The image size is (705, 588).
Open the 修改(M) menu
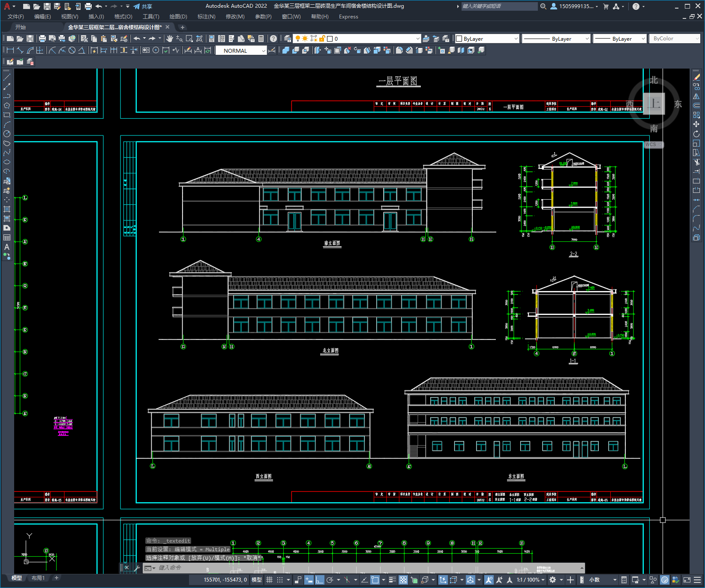[x=235, y=17]
